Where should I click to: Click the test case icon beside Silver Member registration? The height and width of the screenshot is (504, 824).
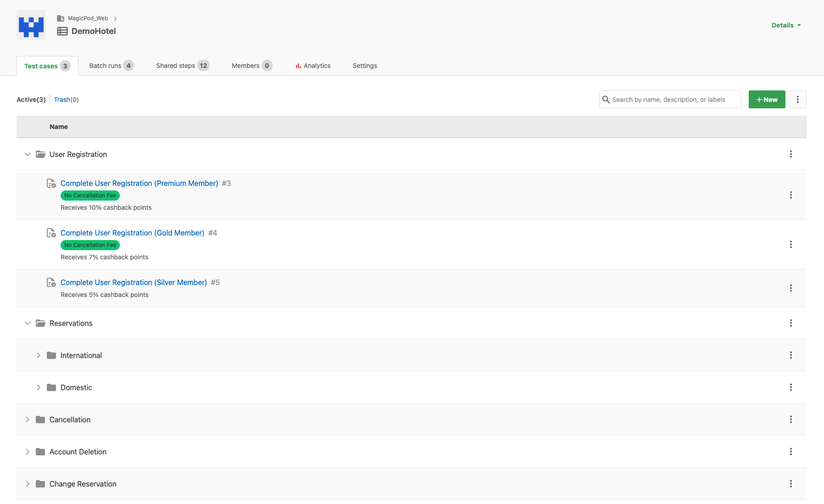tap(51, 282)
